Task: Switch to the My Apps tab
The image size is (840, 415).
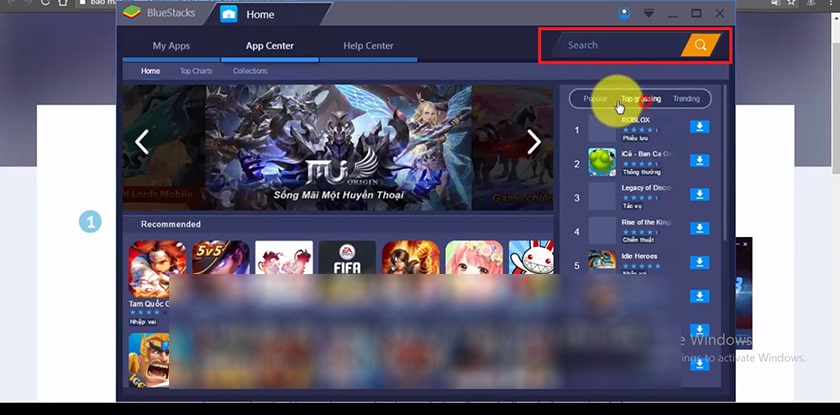Action: click(171, 46)
